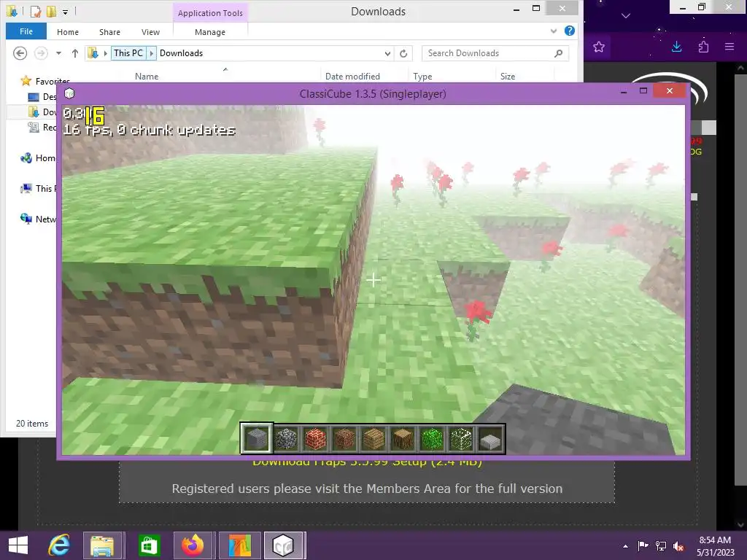Open the Windows Start menu
The width and height of the screenshot is (747, 560).
[18, 545]
